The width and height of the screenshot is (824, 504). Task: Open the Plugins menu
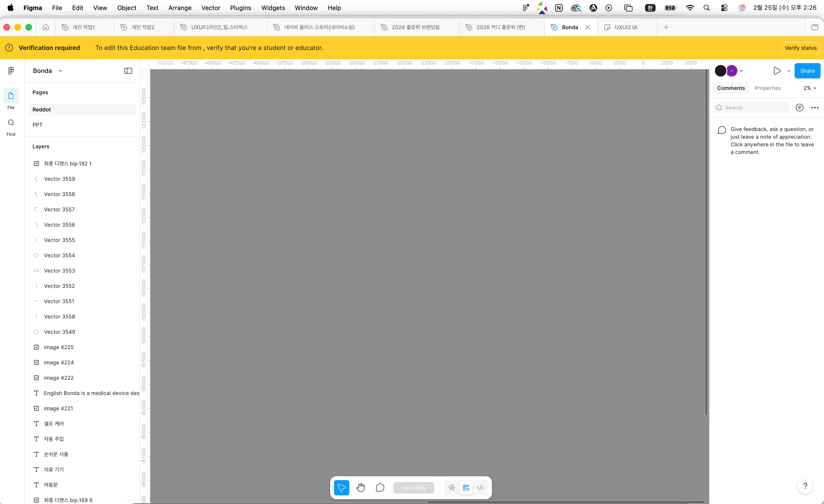pos(240,8)
